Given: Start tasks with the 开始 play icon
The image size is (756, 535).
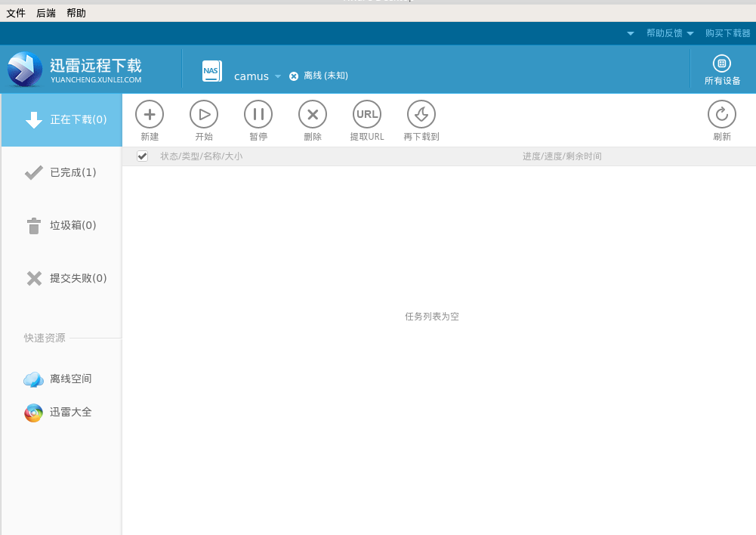Looking at the screenshot, I should (x=204, y=114).
